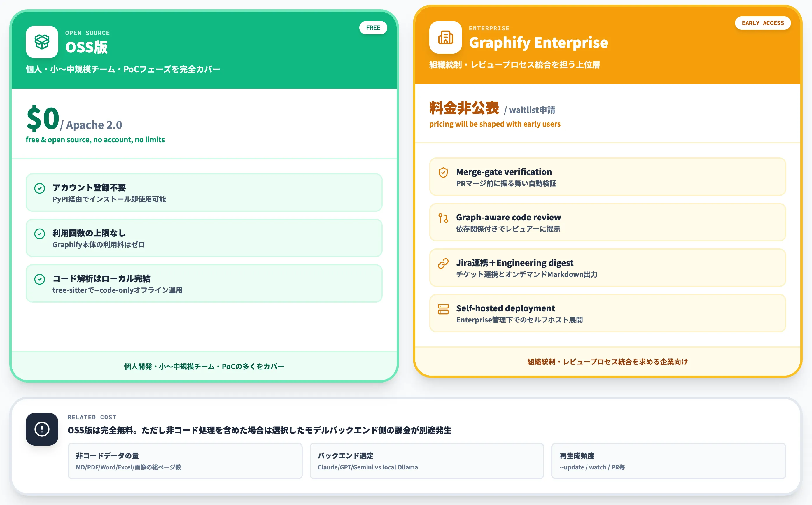Click the OSS box package icon
The image size is (812, 505).
[x=42, y=42]
